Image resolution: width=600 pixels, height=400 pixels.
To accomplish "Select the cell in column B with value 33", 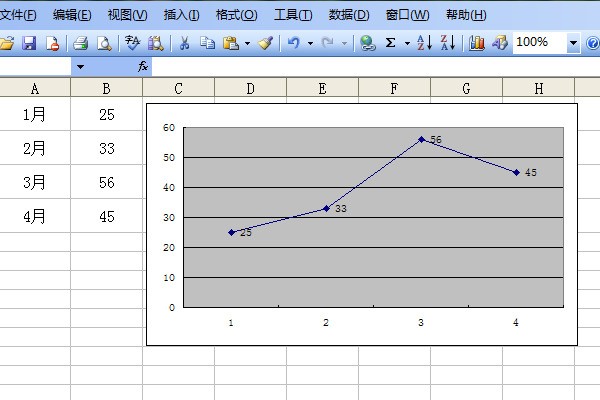I will [106, 148].
